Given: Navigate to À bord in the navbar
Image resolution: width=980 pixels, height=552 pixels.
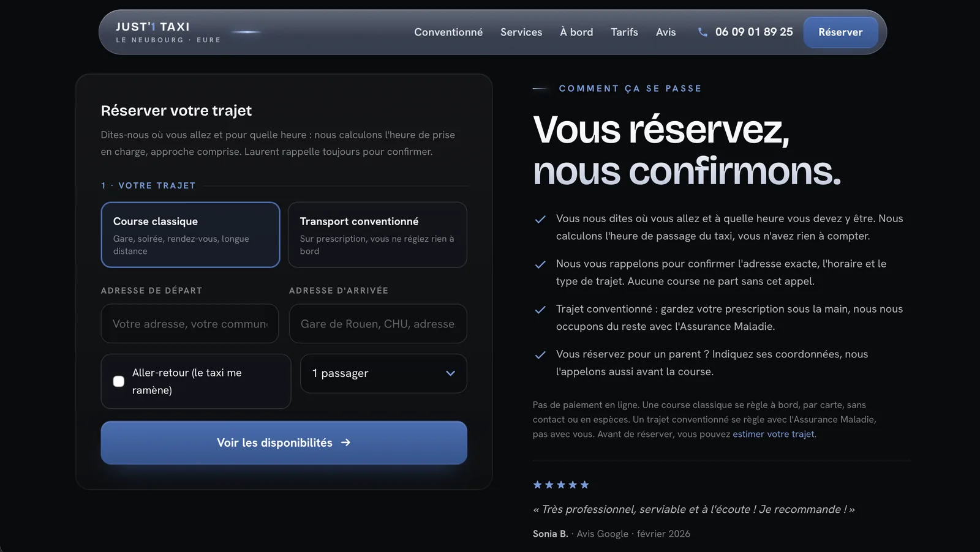Looking at the screenshot, I should pos(576,32).
